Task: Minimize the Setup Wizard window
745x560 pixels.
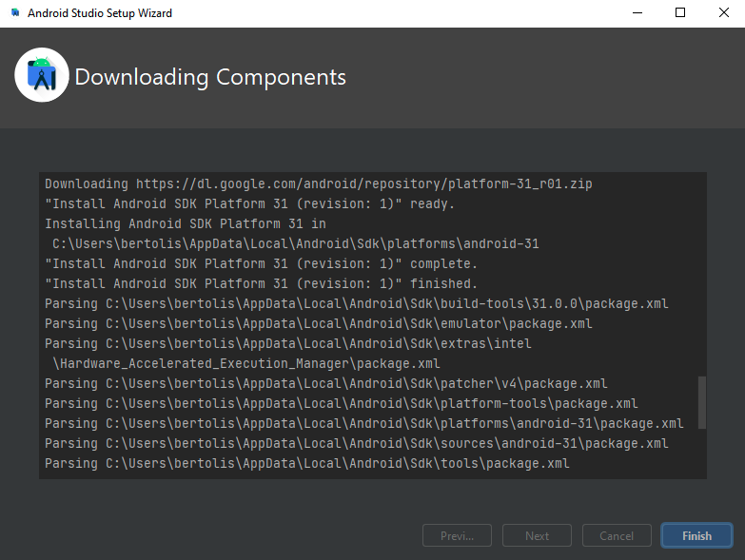Action: [637, 12]
